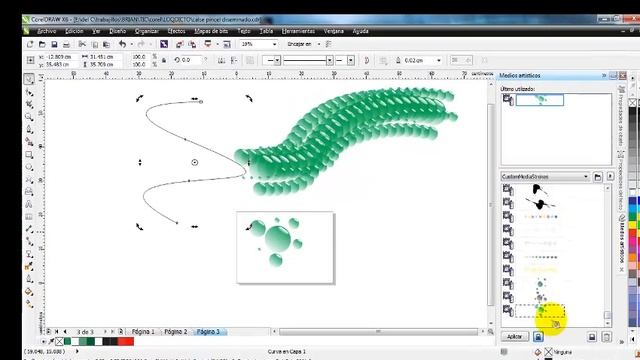Click the Undo arrow icon

(x=122, y=44)
